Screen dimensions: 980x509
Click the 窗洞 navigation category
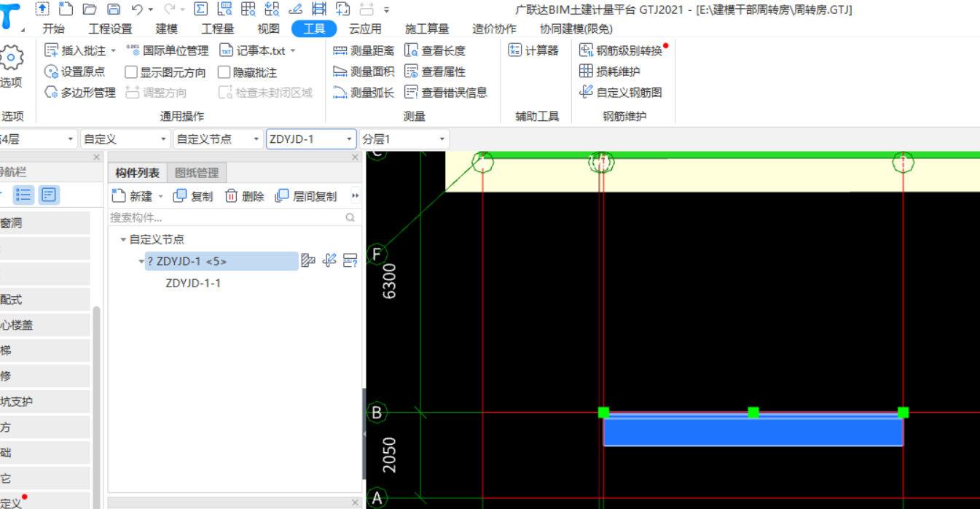click(x=44, y=223)
